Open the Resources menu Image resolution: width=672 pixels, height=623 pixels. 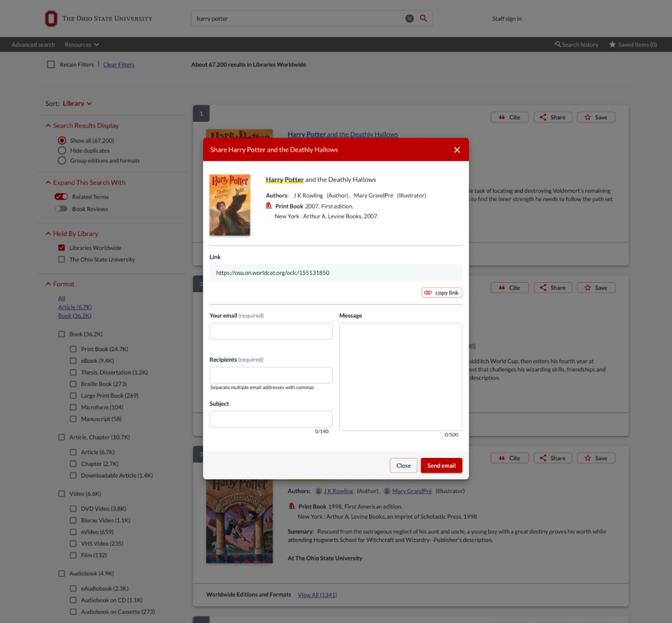point(82,45)
